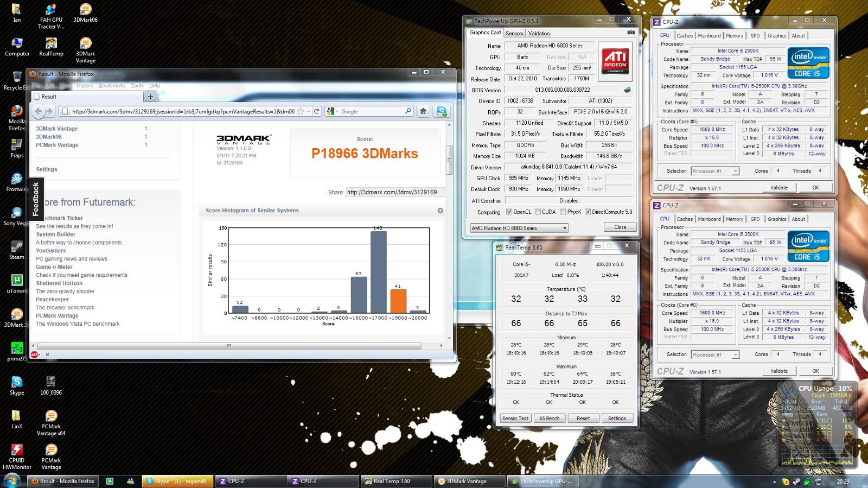Open Processor #1 selection in top CPU-Z
This screenshot has width=868, height=488.
tap(715, 171)
